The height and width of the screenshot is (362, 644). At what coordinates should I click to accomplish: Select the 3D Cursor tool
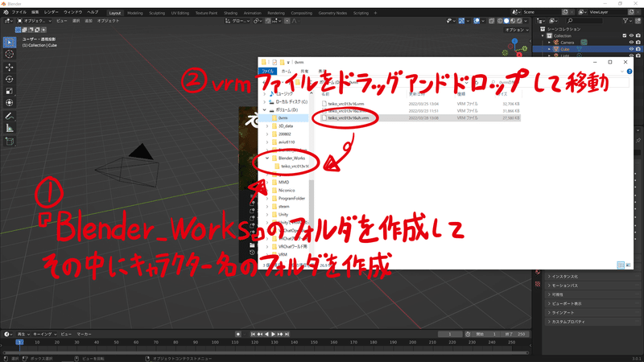(10, 54)
